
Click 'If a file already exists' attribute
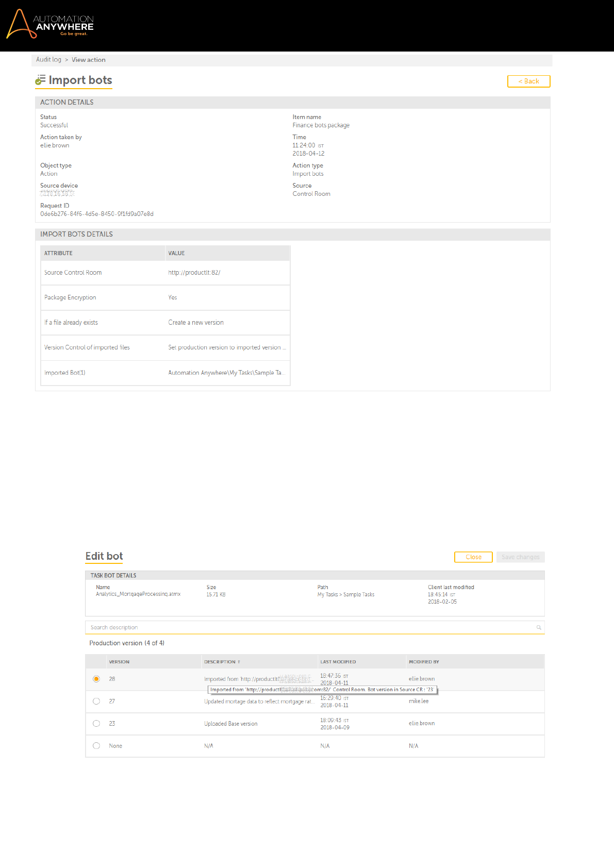tap(71, 323)
